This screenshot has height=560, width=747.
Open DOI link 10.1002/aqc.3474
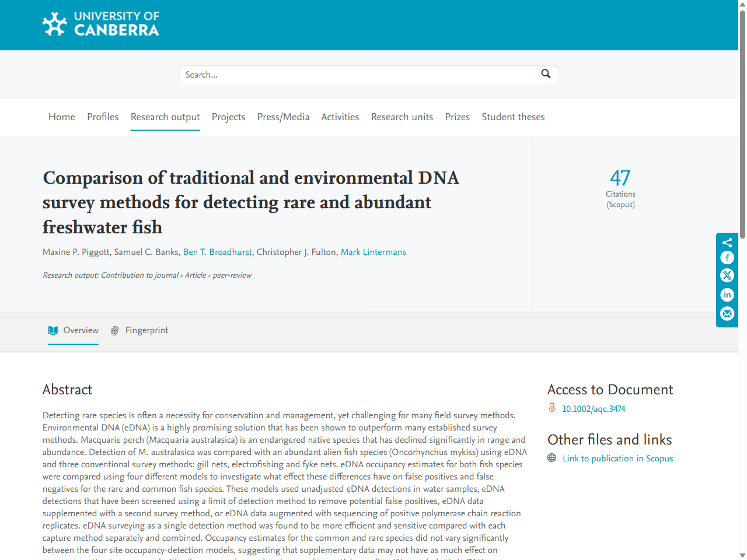pos(594,408)
